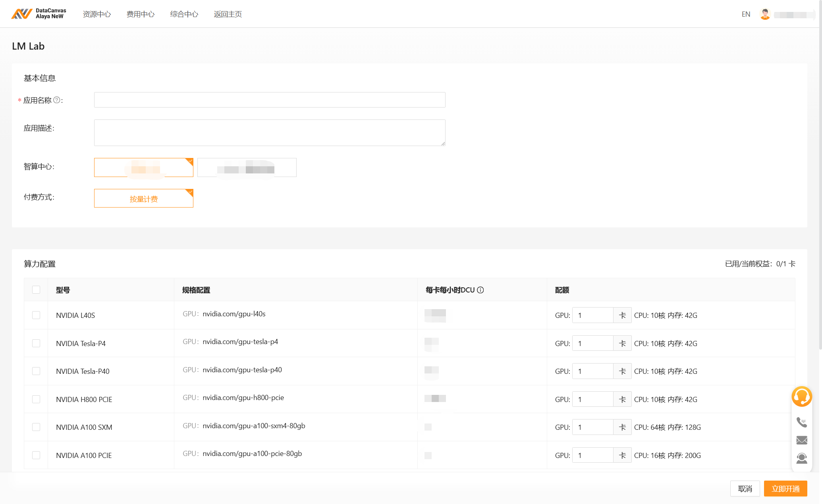Choose the second 智算中心 option box
The height and width of the screenshot is (504, 822).
247,167
